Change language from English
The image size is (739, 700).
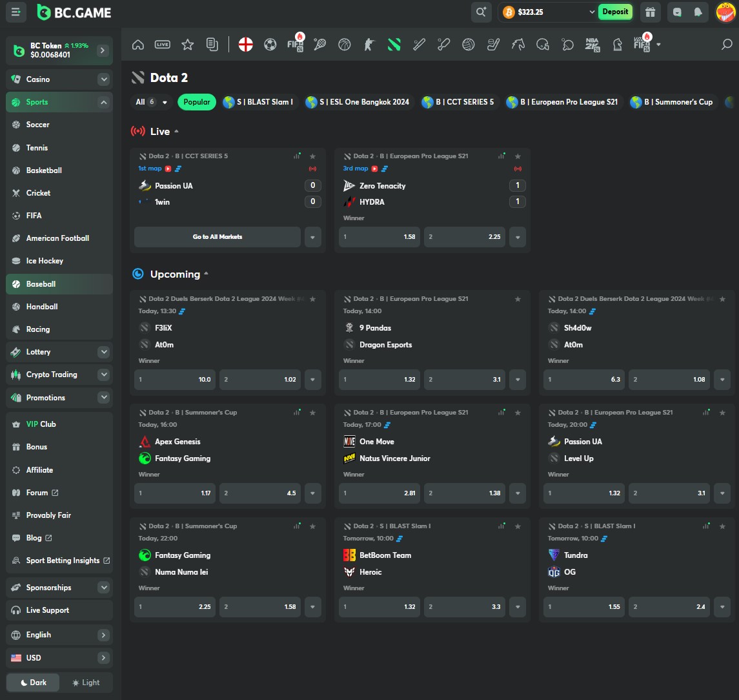pyautogui.click(x=59, y=635)
